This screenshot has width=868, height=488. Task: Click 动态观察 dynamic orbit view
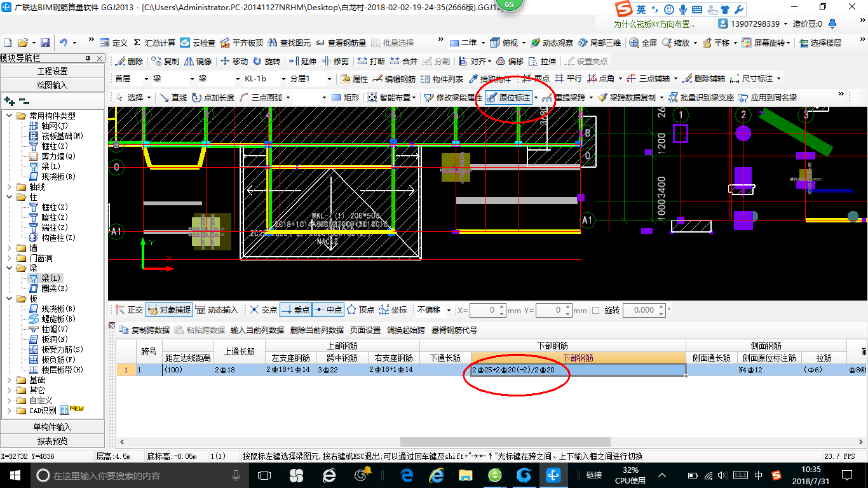[552, 43]
